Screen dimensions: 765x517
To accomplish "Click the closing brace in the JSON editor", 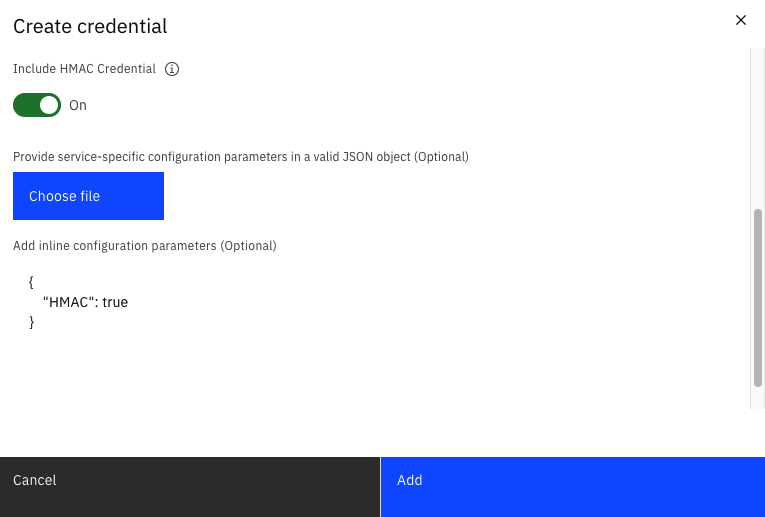I will click(32, 322).
